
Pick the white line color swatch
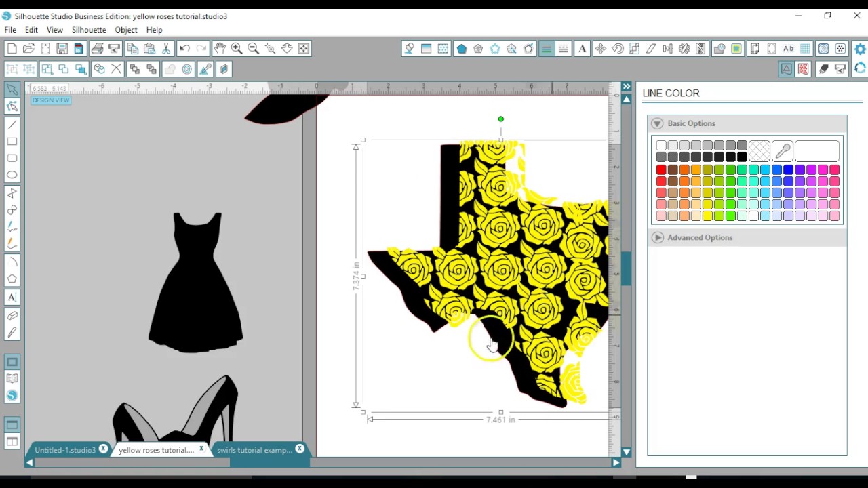click(661, 146)
